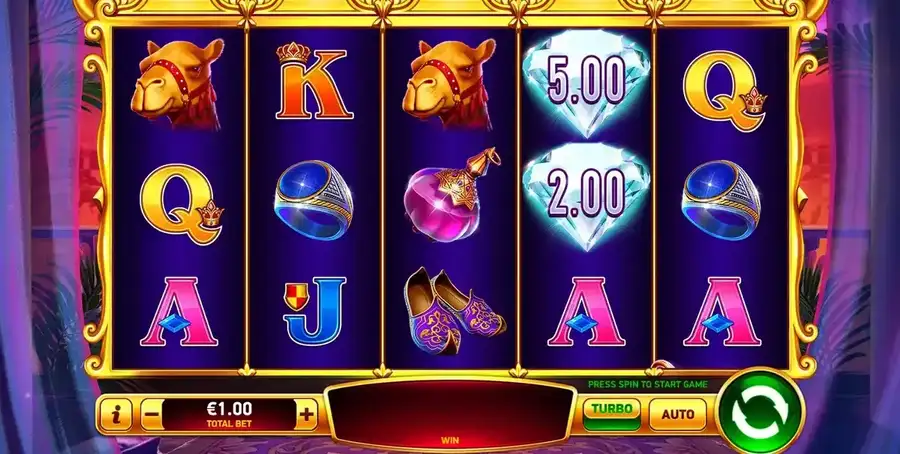Decrease total bet with minus button

click(150, 414)
